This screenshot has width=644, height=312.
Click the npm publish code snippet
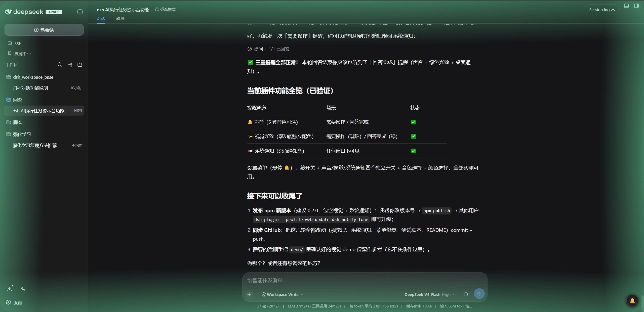point(437,211)
